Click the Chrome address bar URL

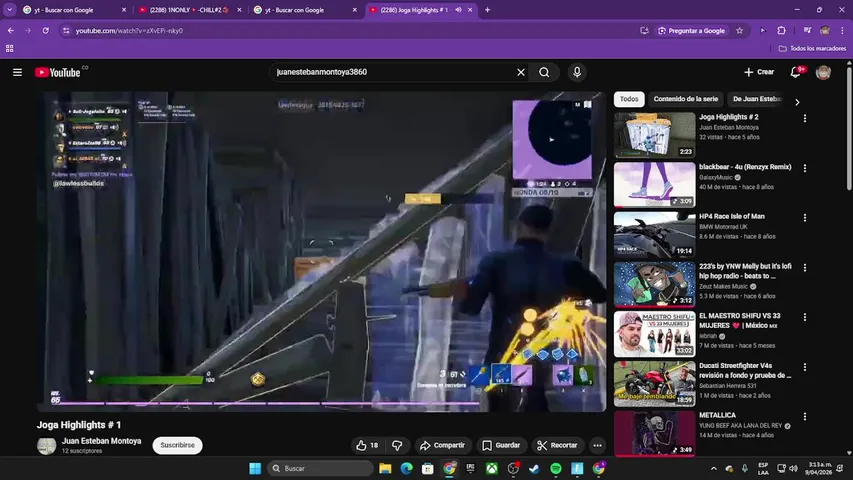pyautogui.click(x=129, y=30)
